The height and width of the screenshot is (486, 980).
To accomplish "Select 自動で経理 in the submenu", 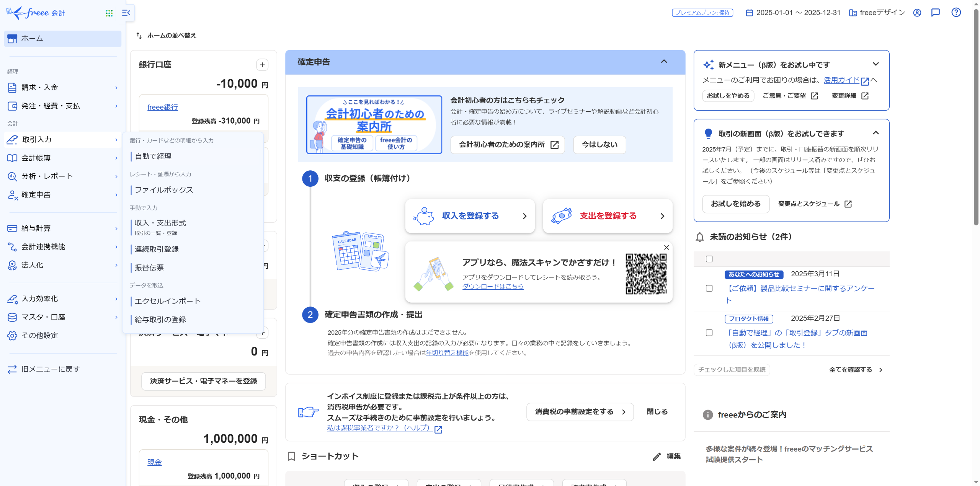I will [153, 156].
